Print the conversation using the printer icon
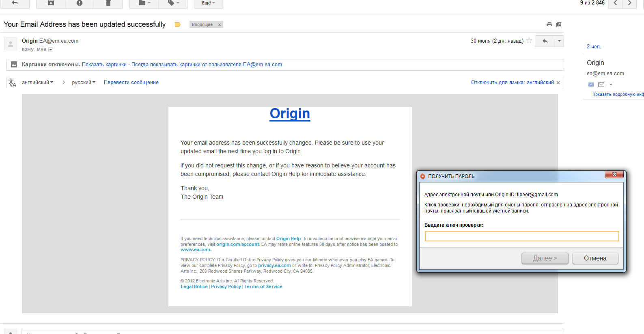 [x=549, y=25]
